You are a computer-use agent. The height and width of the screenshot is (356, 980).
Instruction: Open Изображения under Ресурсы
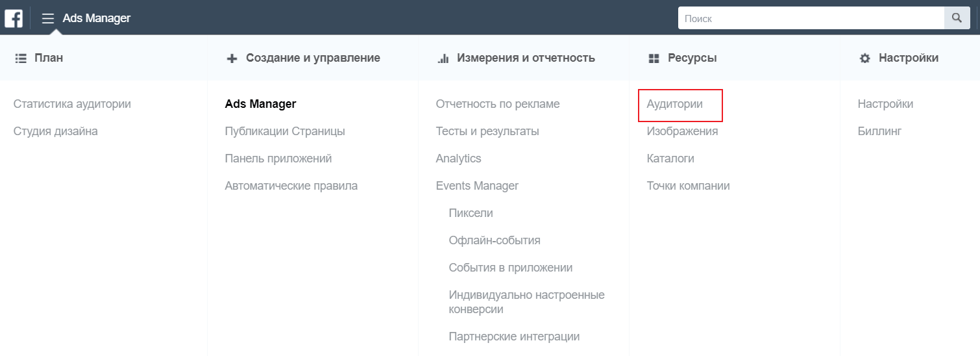pyautogui.click(x=682, y=131)
